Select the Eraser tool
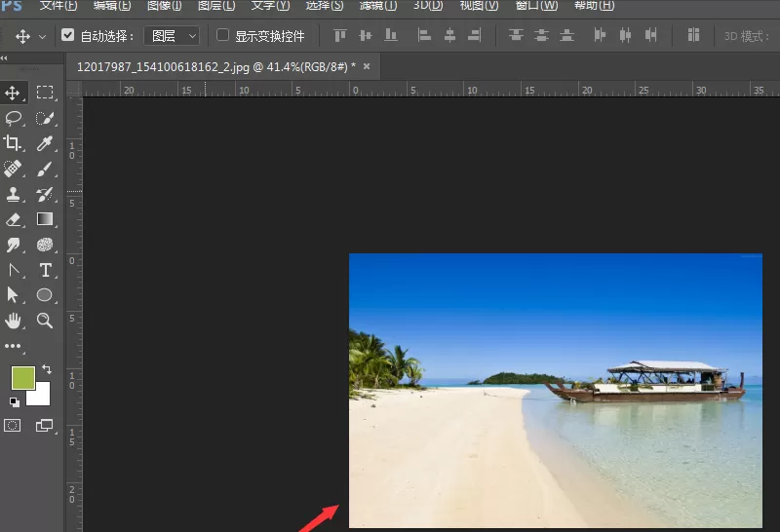780x532 pixels. [13, 220]
